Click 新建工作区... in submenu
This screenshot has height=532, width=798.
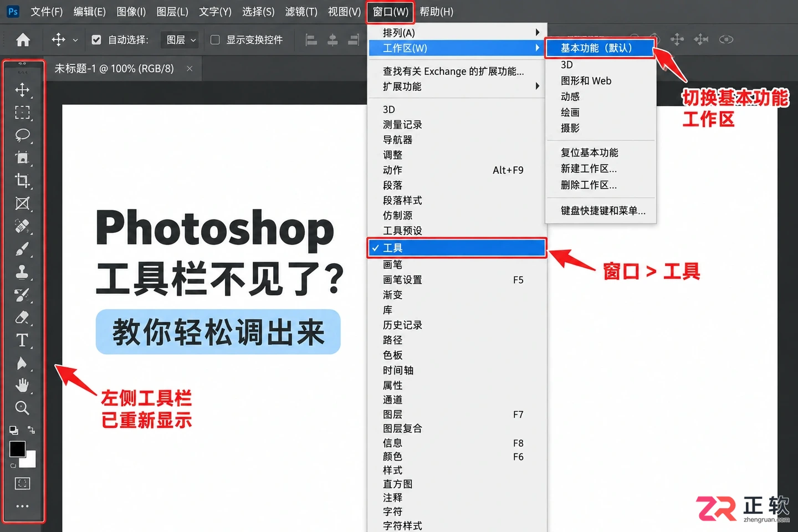click(601, 168)
